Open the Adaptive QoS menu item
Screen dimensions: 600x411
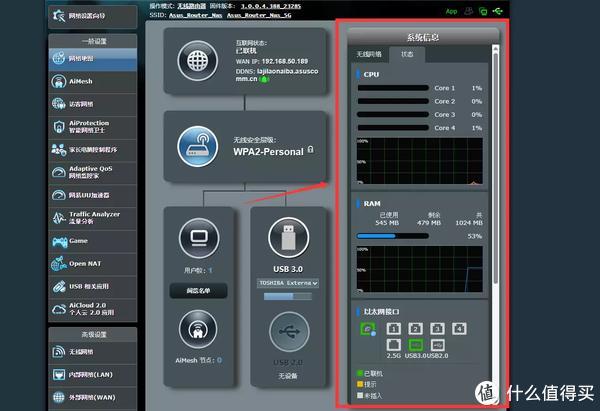[93, 172]
